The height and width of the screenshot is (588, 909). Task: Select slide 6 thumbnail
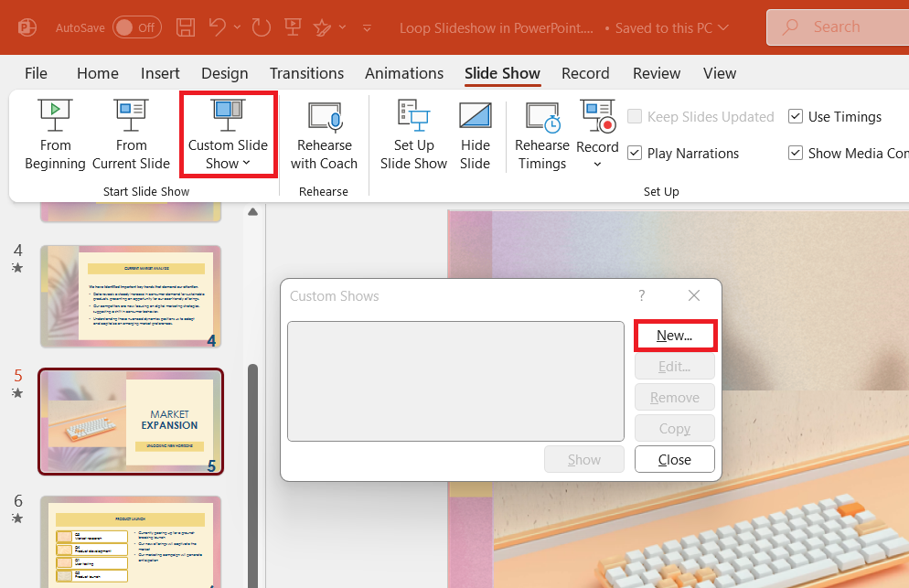[131, 541]
